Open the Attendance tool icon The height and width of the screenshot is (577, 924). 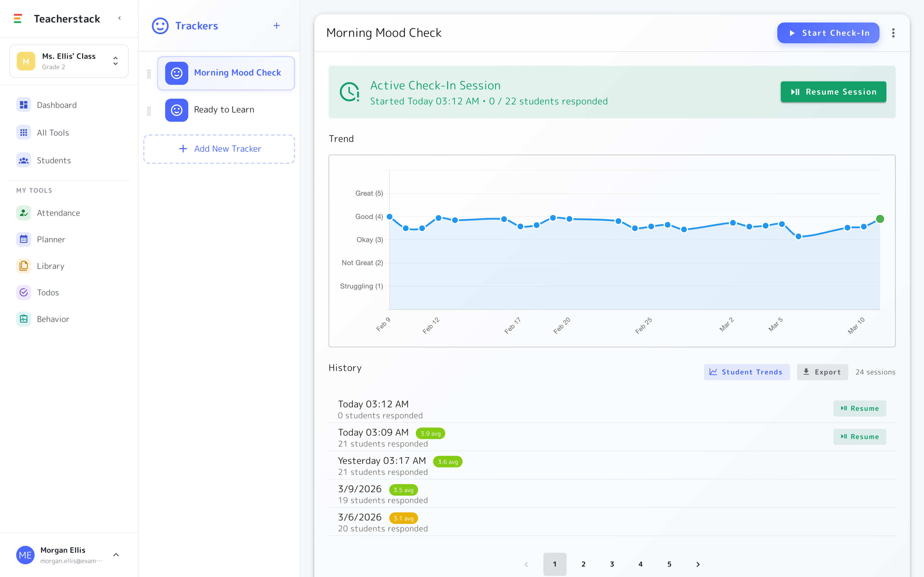(23, 213)
